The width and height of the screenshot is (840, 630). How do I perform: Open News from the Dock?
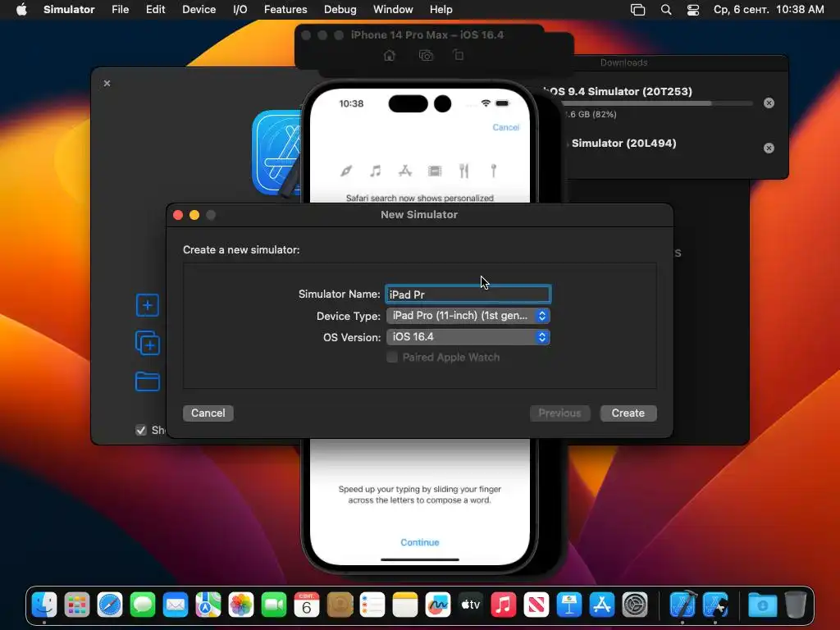536,605
